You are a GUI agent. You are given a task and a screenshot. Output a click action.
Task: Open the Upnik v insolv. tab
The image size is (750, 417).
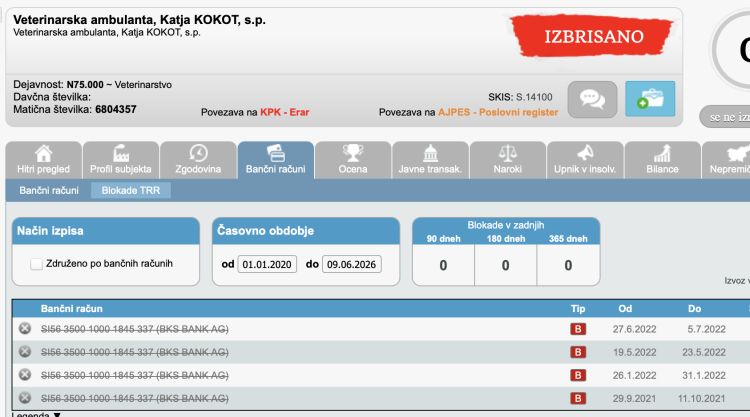pos(585,160)
